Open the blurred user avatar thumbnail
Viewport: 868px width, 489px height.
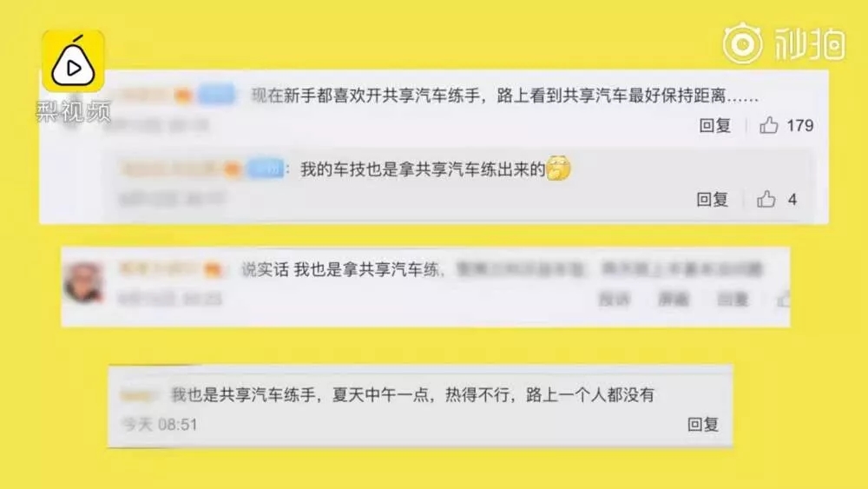pos(83,283)
